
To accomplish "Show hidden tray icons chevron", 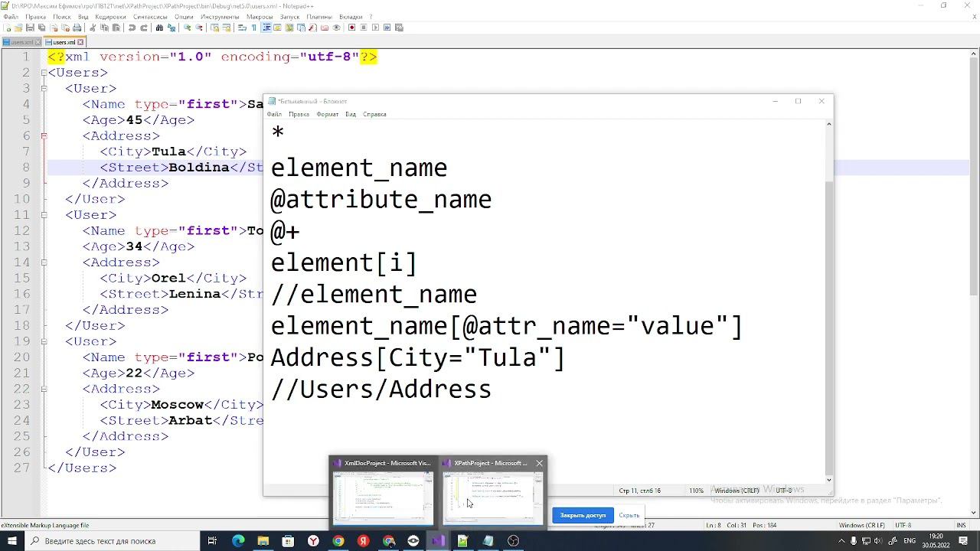I will coord(840,541).
